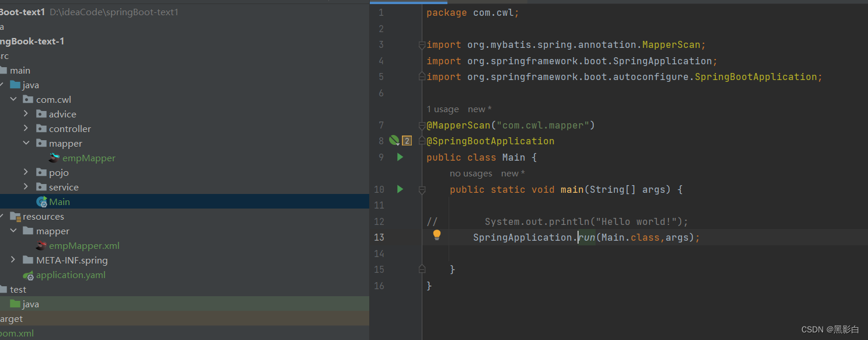Click the 'no usages' hint above main method
Screen dimensions: 868x340
click(470, 173)
